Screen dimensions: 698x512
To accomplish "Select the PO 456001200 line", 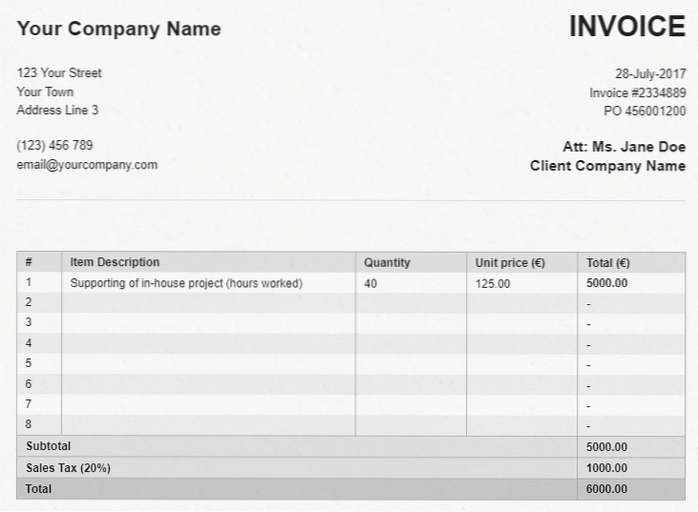I will point(645,111).
